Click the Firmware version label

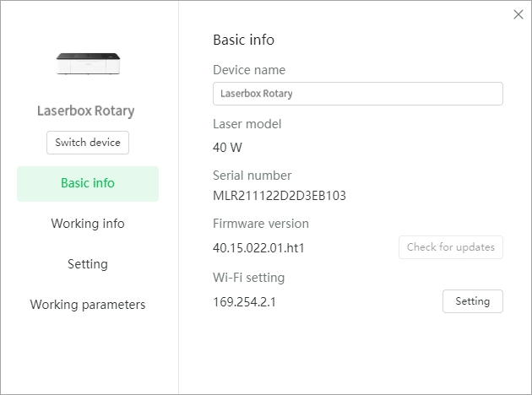[261, 224]
